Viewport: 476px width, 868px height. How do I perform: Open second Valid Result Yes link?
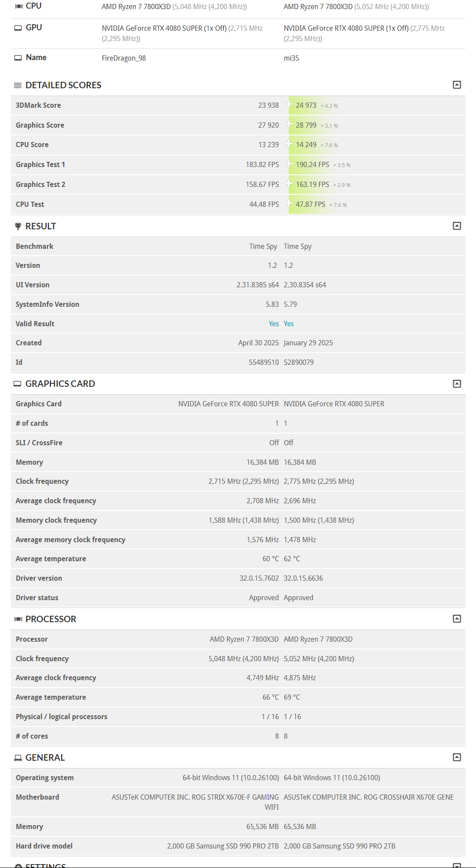[x=289, y=324]
